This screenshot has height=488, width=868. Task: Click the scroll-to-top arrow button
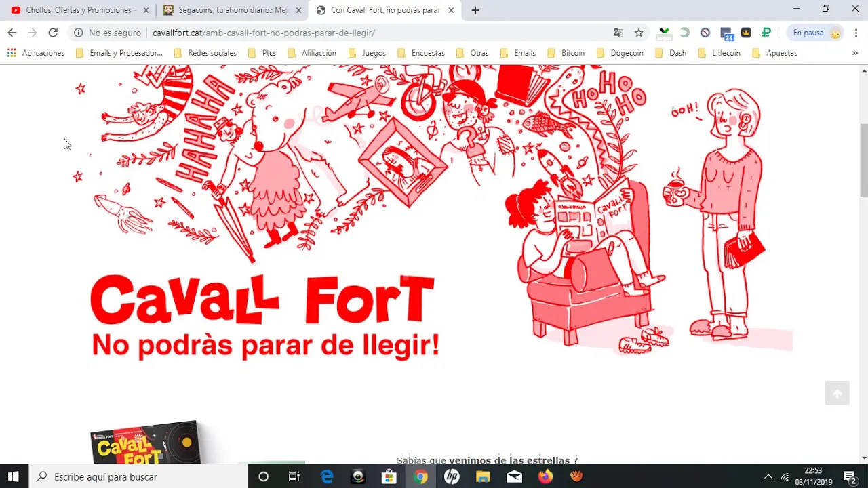point(837,394)
